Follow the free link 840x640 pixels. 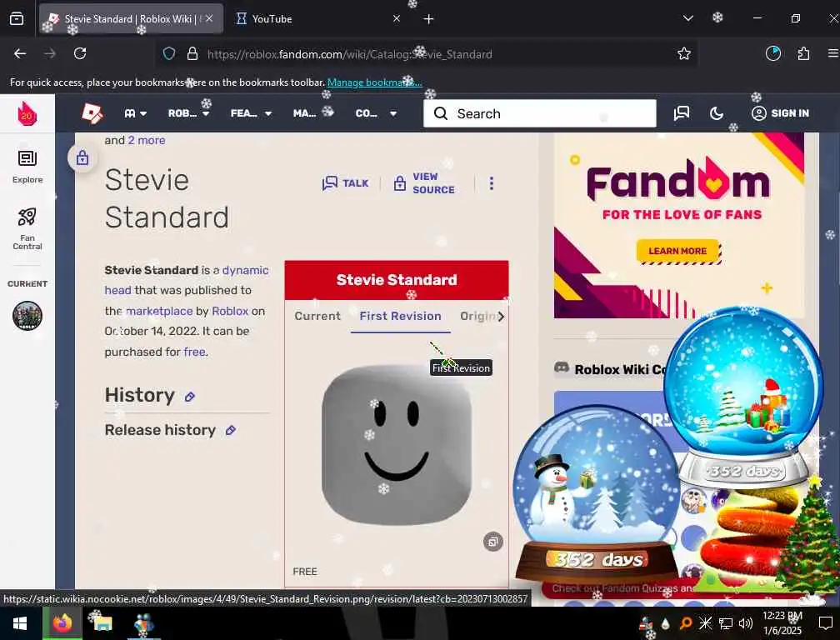[194, 352]
